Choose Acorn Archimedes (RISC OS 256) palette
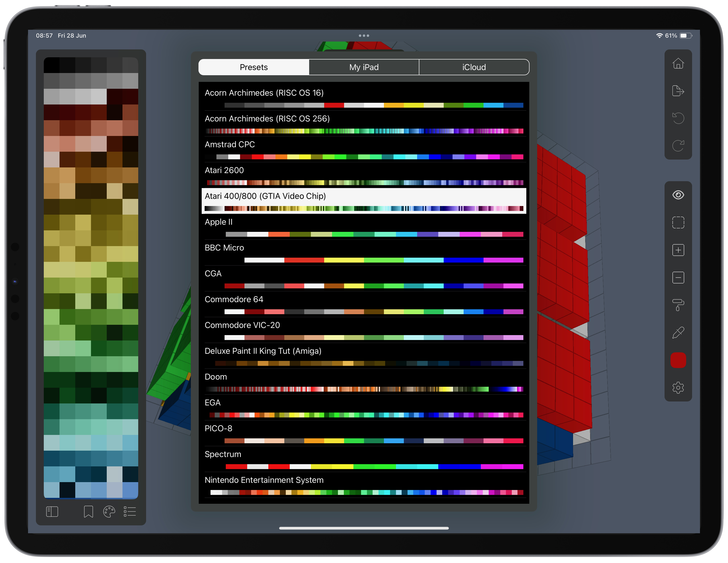 click(x=364, y=124)
